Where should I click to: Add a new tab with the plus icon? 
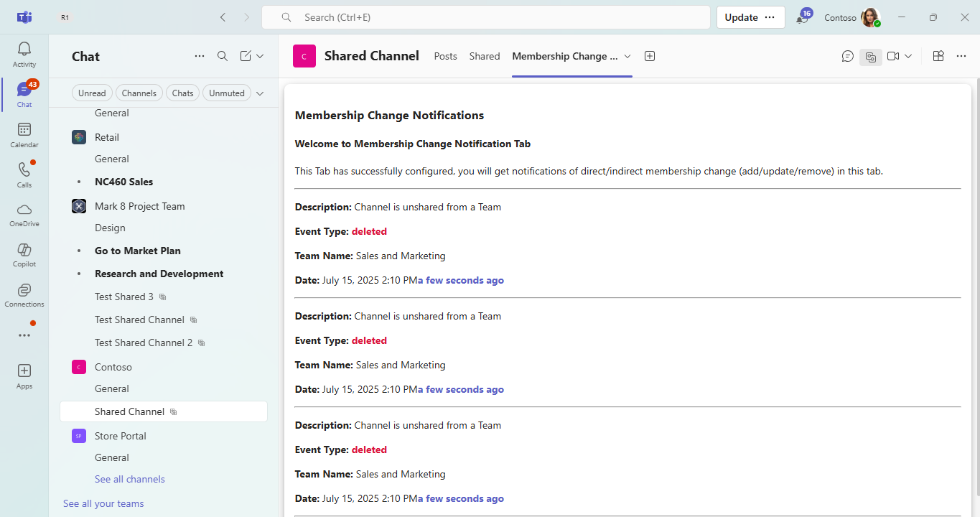click(x=650, y=56)
